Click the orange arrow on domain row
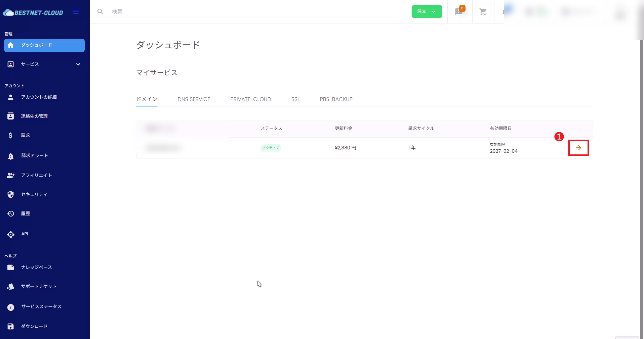Screen dimensions: 644x339 578,148
